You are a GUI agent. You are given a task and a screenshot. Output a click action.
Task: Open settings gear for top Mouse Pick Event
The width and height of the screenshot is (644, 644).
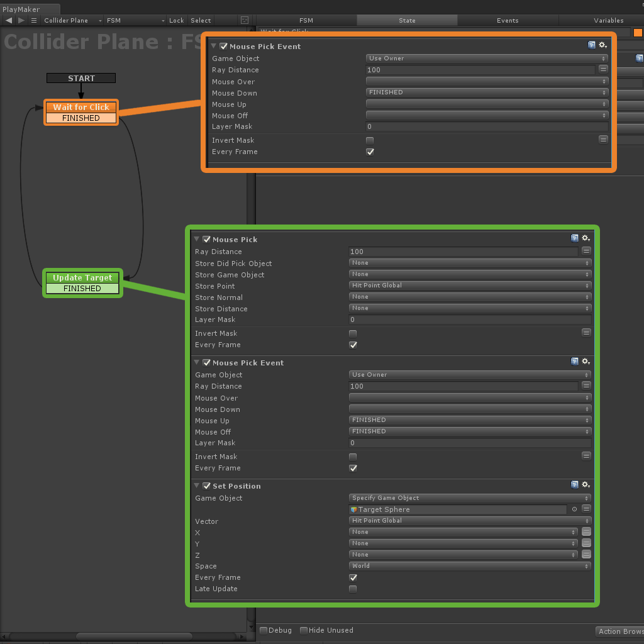(x=602, y=45)
